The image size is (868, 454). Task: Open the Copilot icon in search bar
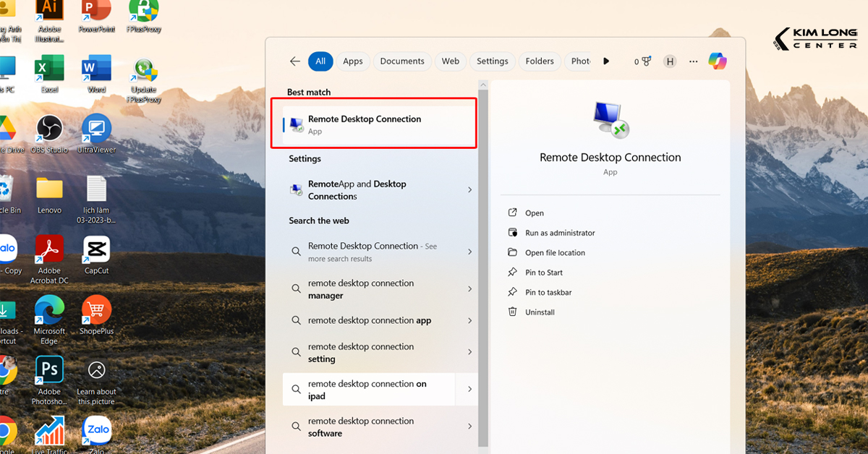(x=716, y=61)
